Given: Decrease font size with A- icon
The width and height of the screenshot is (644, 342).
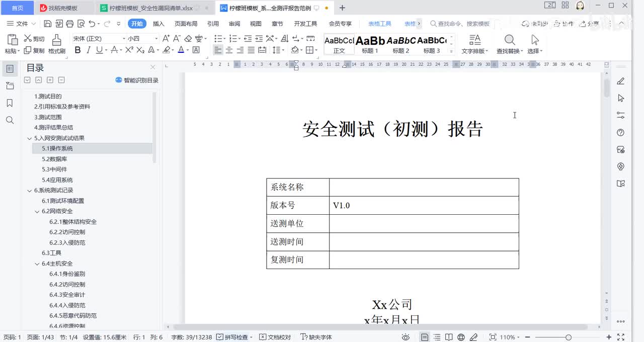Looking at the screenshot, I should click(x=177, y=38).
